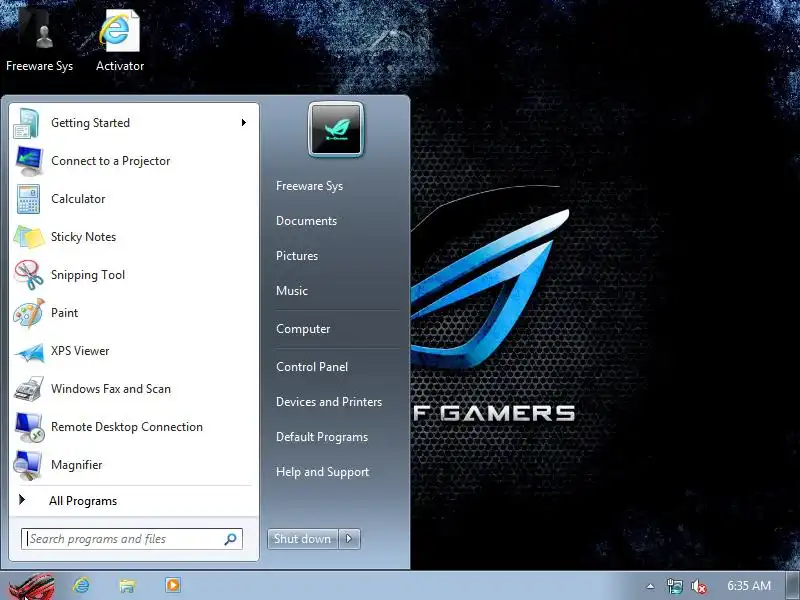Click the "Remote Desktop Connection" label

(127, 427)
